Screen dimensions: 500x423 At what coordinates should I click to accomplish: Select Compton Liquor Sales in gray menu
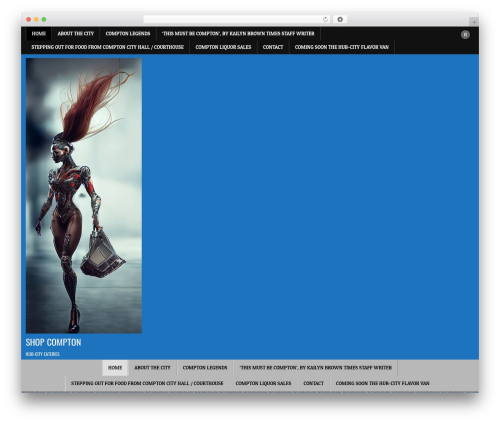coord(263,383)
